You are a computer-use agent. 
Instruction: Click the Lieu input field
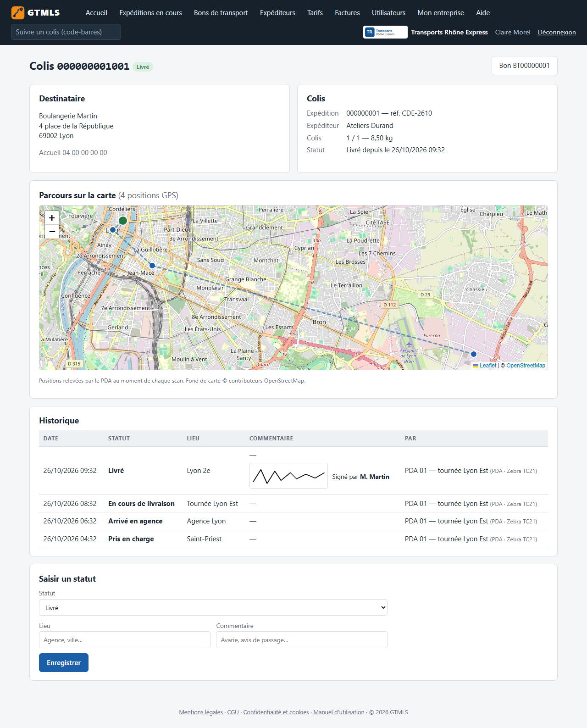click(125, 640)
